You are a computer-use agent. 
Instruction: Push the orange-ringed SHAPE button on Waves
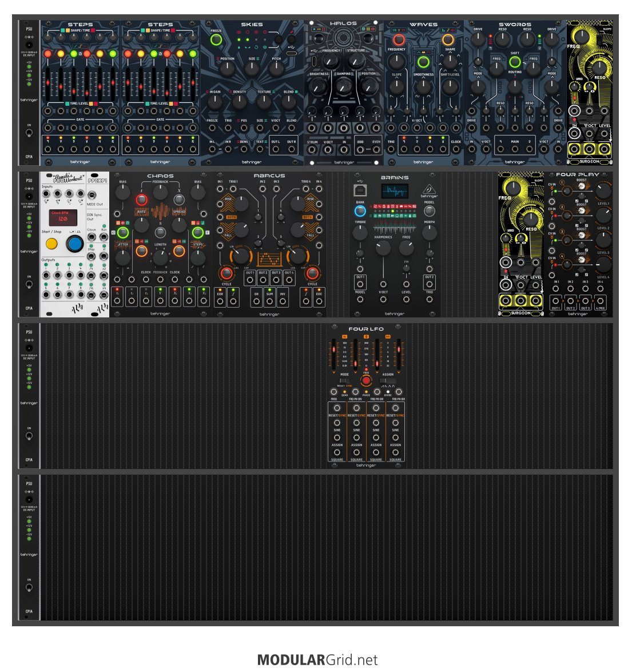coord(448,40)
